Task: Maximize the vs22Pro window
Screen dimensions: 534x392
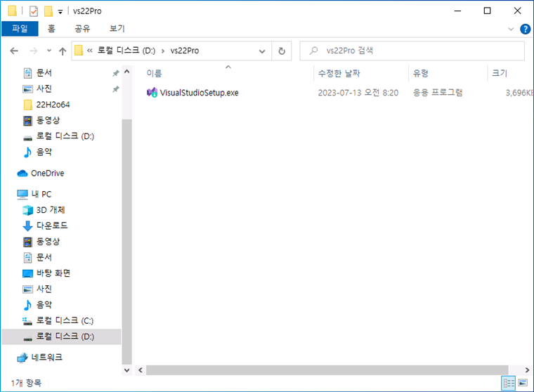Action: tap(488, 11)
